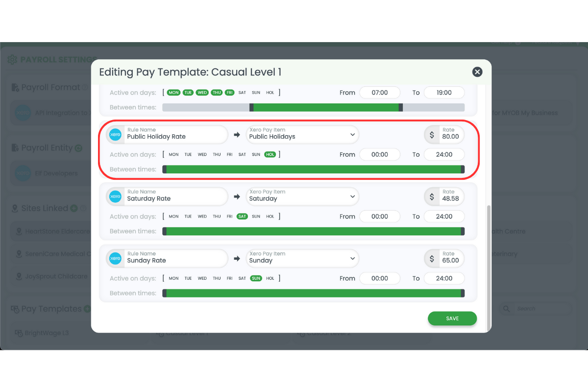
Task: Edit the Public Holiday Rate name field
Action: 174,137
